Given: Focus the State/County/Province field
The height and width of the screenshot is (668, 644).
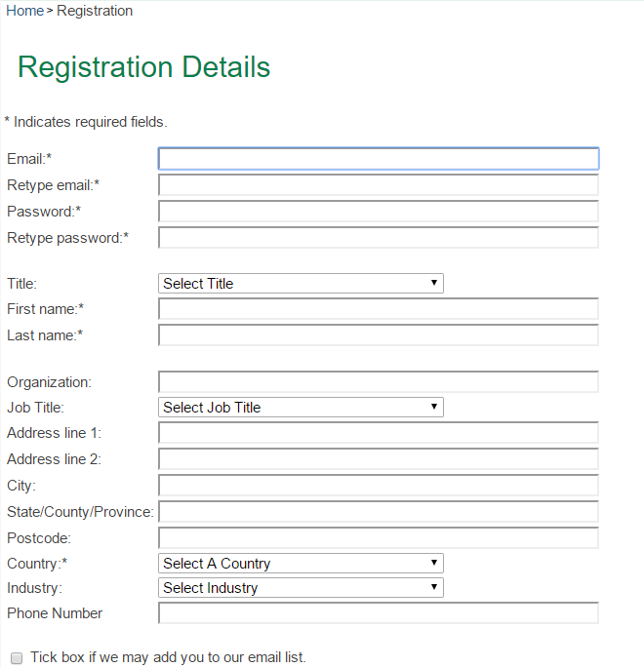Looking at the screenshot, I should coord(378,512).
